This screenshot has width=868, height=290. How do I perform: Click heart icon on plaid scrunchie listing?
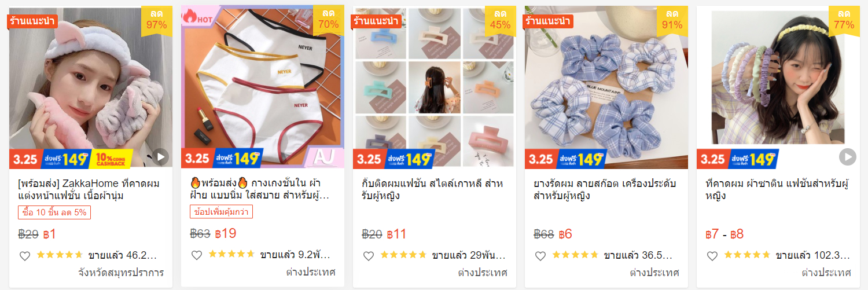(540, 256)
